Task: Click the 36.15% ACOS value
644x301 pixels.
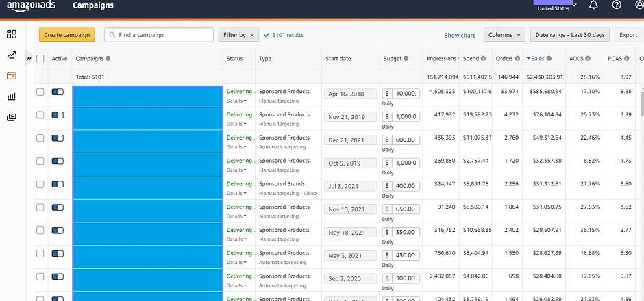Action: [x=590, y=230]
